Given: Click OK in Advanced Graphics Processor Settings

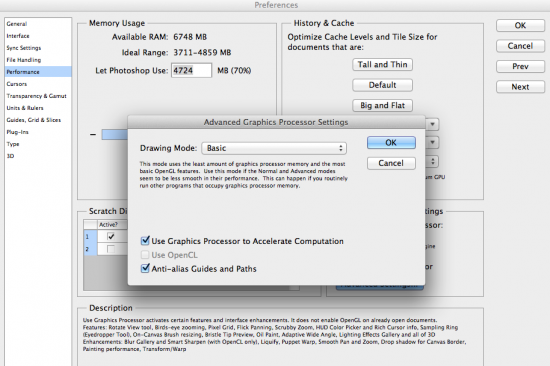Looking at the screenshot, I should 391,142.
